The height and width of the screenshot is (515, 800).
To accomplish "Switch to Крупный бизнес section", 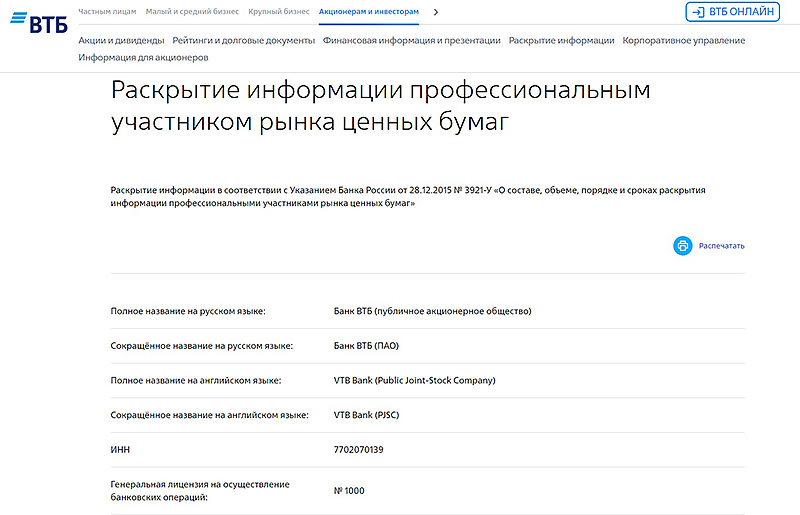I will click(279, 12).
